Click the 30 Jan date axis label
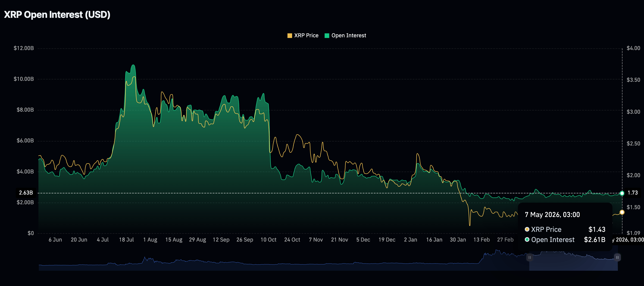The image size is (644, 286). (458, 239)
